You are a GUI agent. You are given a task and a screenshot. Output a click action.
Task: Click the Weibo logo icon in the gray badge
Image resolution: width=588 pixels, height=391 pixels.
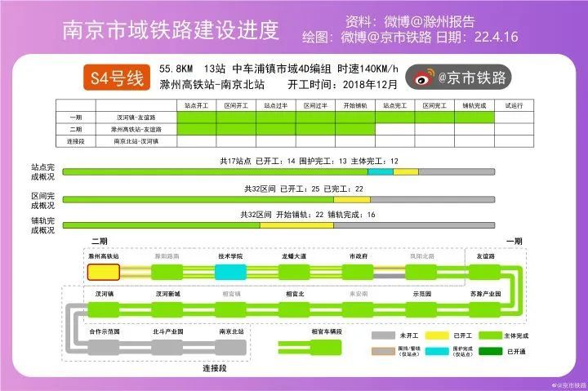tap(424, 78)
